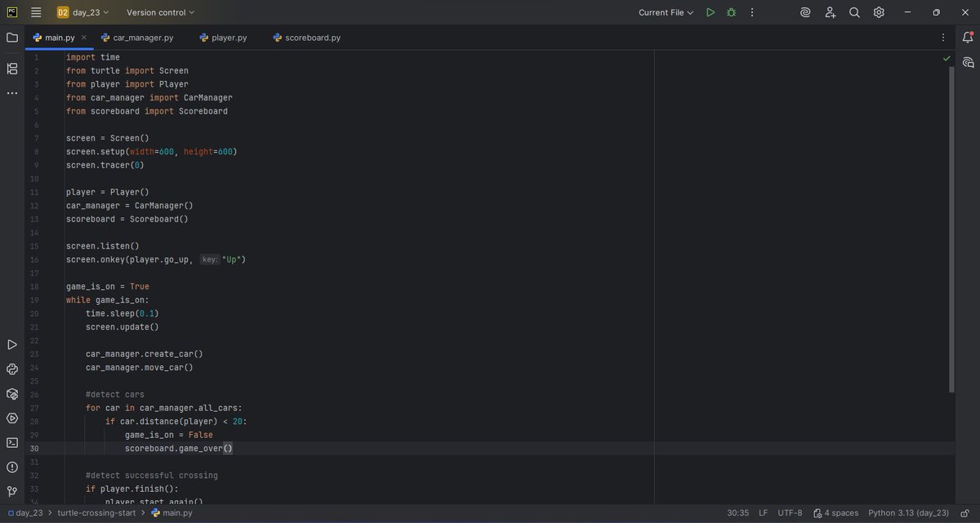The image size is (980, 523).
Task: Toggle breakpoint at line 33 gutter
Action: [34, 489]
